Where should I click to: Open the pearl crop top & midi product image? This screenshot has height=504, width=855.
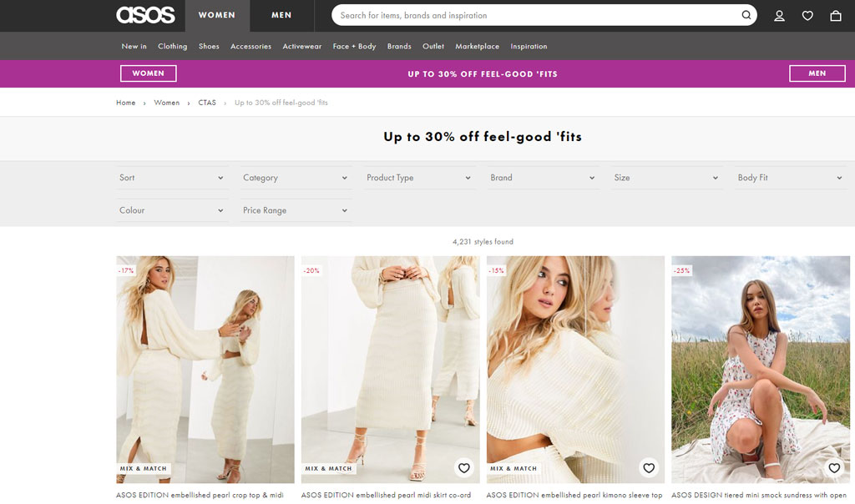[205, 370]
